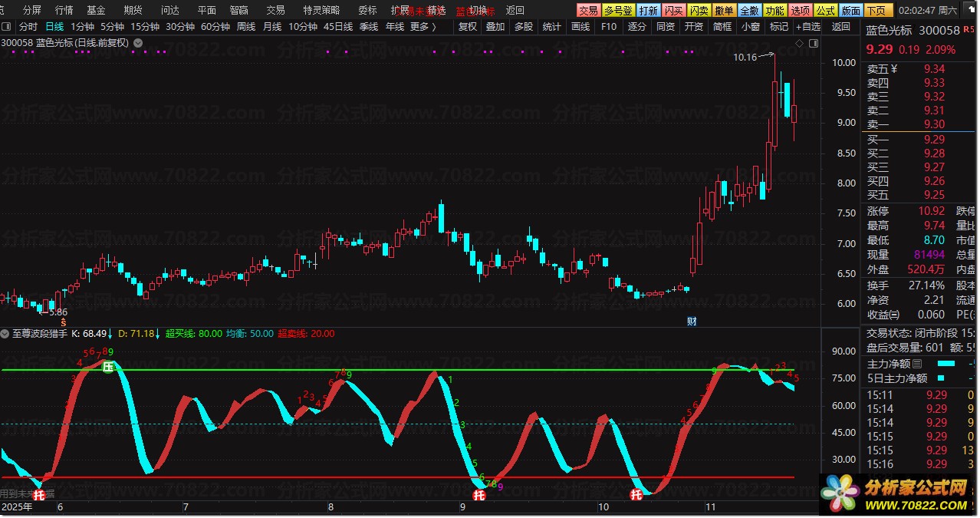
Task: Open the 期货 menu
Action: [x=133, y=11]
